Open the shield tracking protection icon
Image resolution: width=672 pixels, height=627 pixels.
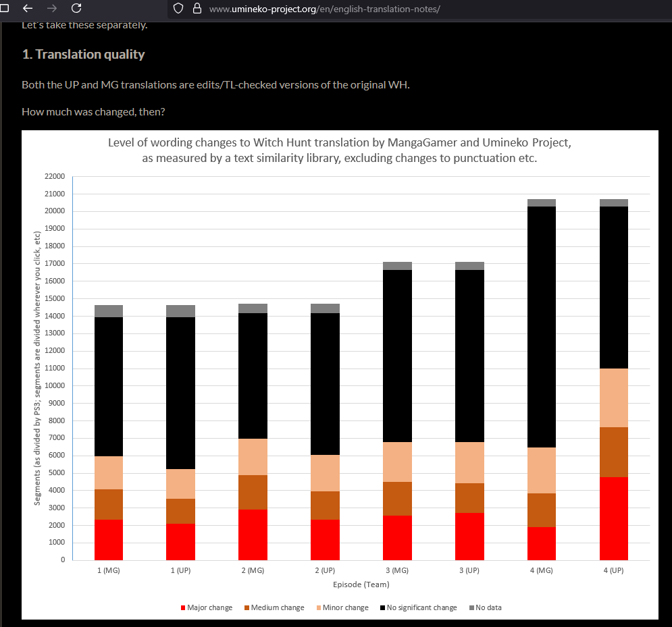click(178, 9)
